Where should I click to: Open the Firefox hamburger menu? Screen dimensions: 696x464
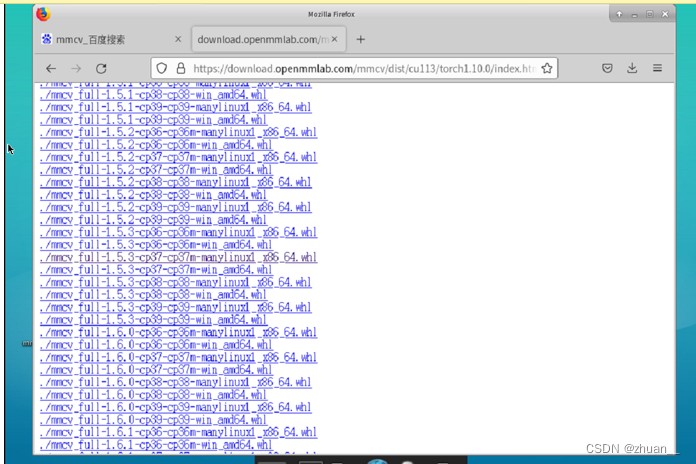coord(657,68)
